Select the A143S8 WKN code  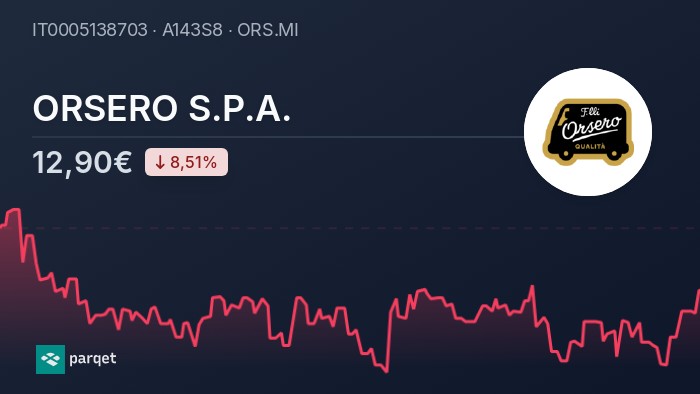[192, 30]
